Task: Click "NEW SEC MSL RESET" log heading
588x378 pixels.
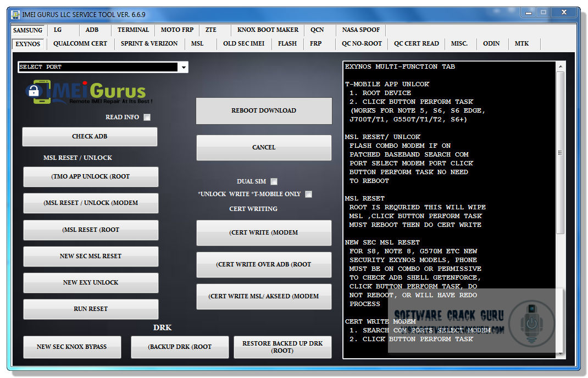Action: (x=382, y=243)
